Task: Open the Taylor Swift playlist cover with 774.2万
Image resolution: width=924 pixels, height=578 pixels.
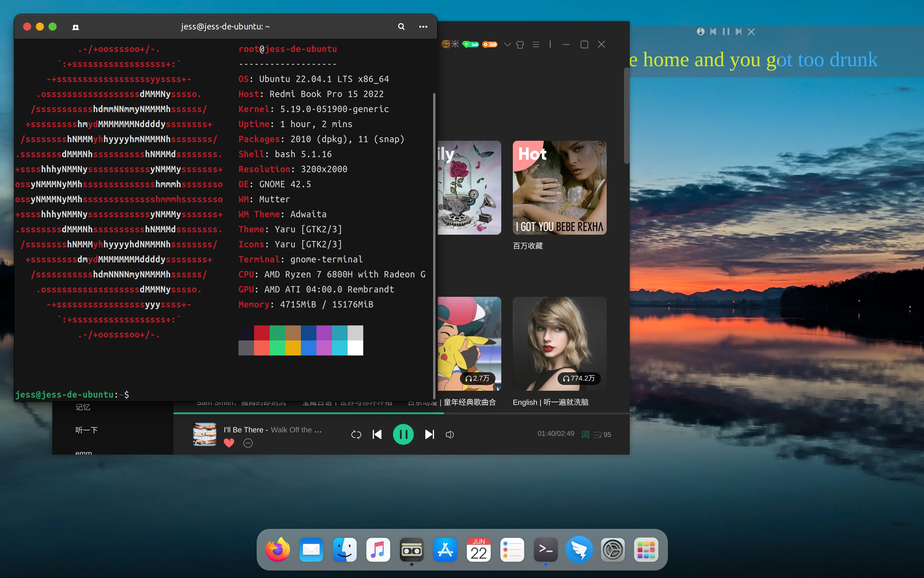Action: coord(559,344)
